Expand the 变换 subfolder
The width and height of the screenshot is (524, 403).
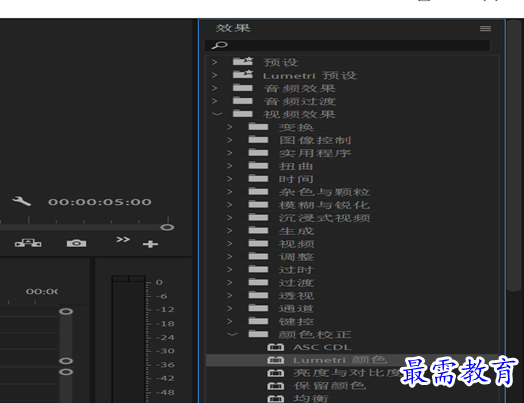230,127
